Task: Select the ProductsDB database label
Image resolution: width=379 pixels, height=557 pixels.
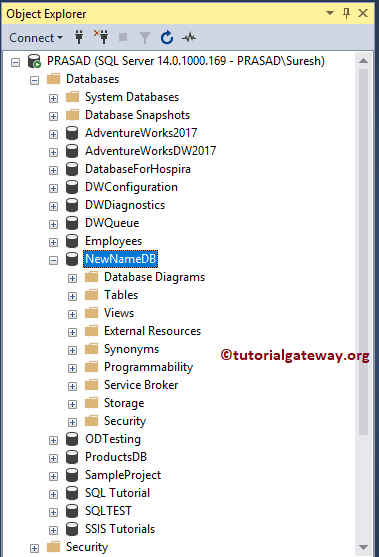Action: click(116, 457)
